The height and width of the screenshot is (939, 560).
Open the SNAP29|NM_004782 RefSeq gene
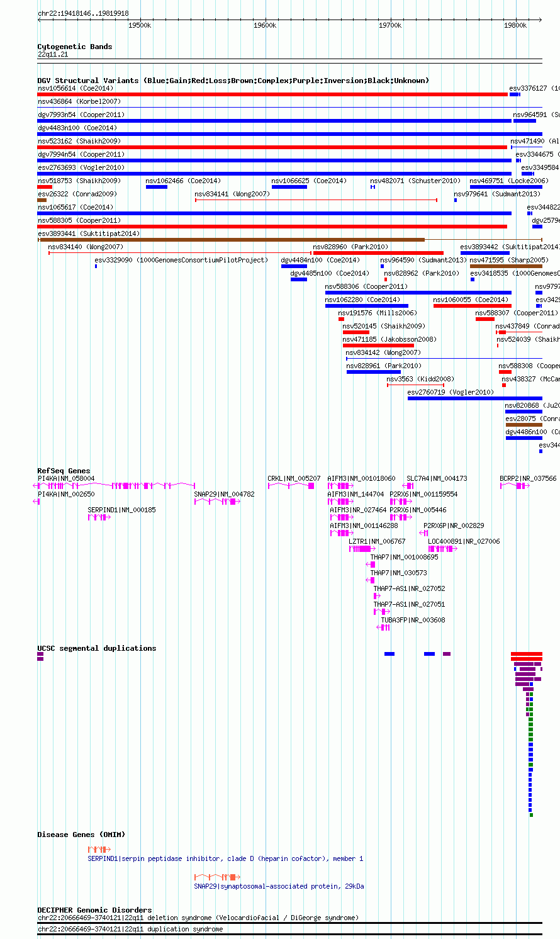(x=218, y=502)
